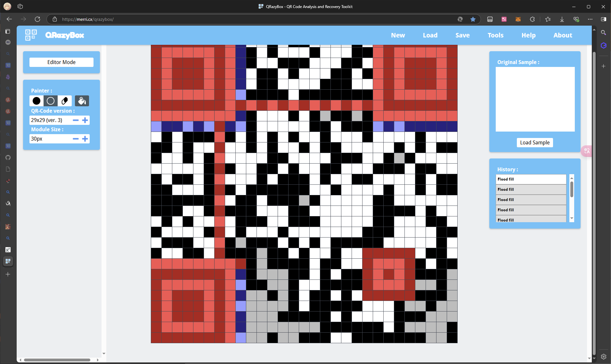The width and height of the screenshot is (611, 364).
Task: Select the fourth Flood fill history entry
Action: pyautogui.click(x=531, y=210)
